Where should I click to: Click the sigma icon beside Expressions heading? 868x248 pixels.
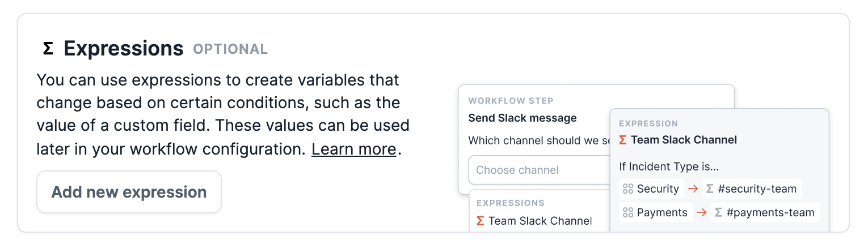[x=48, y=49]
